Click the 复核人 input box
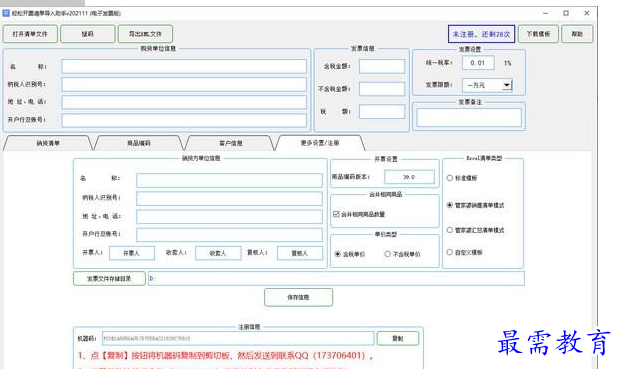This screenshot has width=619, height=374. pyautogui.click(x=300, y=253)
